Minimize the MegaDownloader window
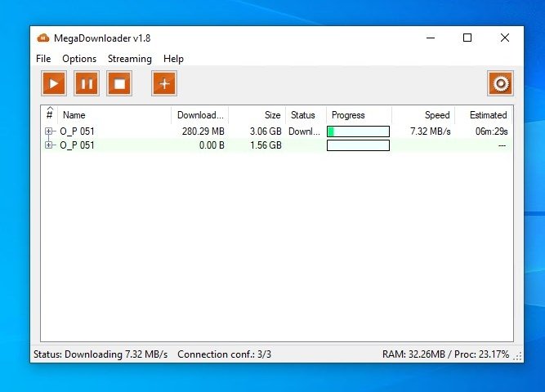The image size is (545, 392). (431, 38)
